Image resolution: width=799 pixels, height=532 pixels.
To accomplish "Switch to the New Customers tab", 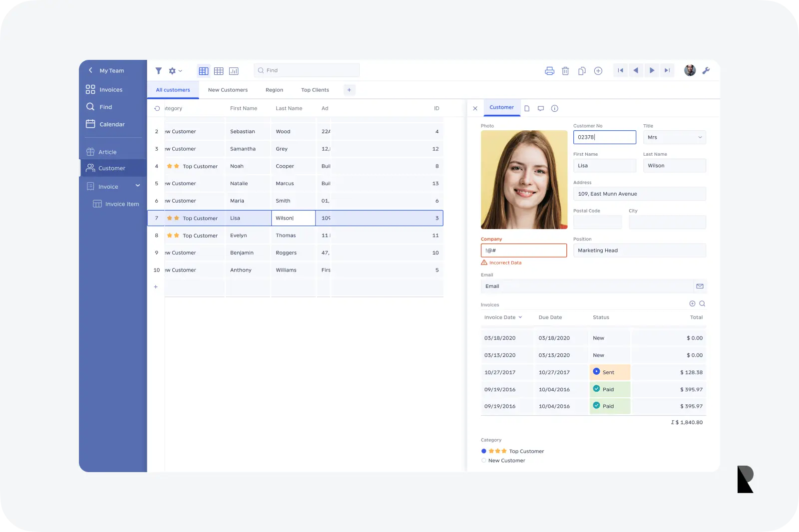I will (x=228, y=90).
